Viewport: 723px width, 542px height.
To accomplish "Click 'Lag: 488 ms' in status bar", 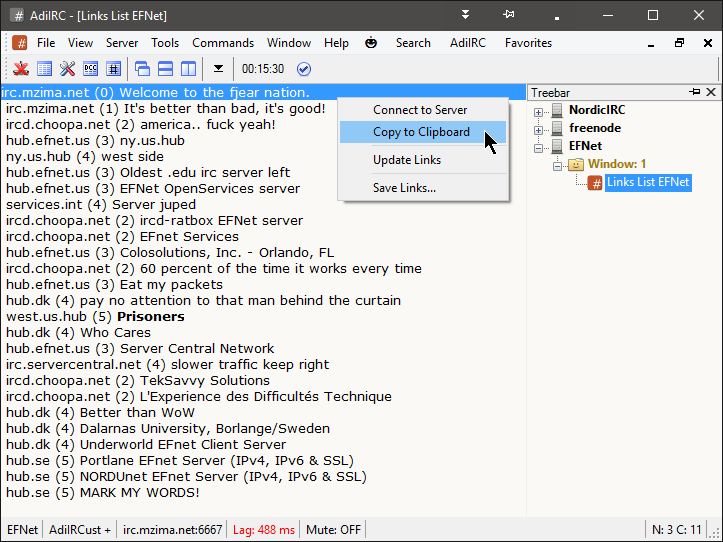I will pyautogui.click(x=263, y=530).
